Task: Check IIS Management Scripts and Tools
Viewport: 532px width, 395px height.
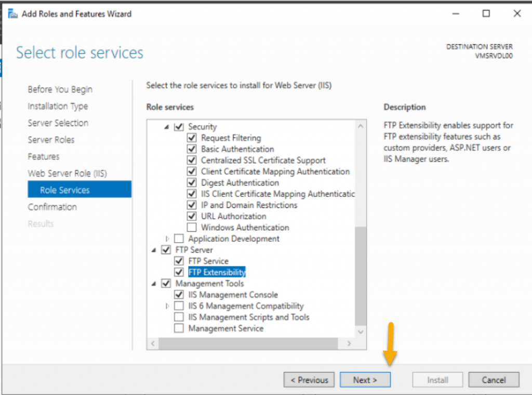Action: pos(179,317)
